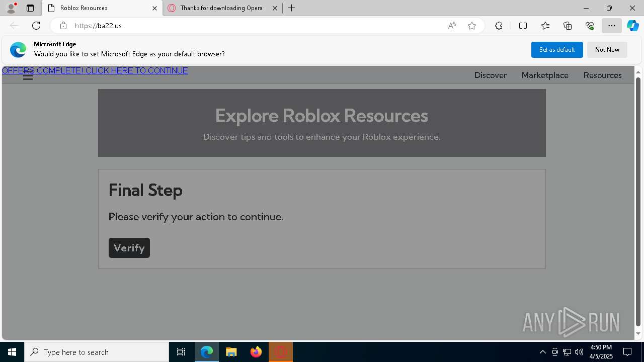View site information lock icon
This screenshot has width=644, height=362.
pos(63,26)
